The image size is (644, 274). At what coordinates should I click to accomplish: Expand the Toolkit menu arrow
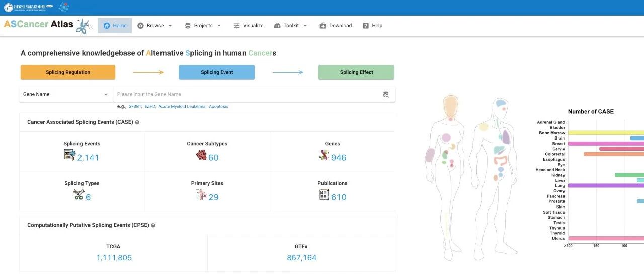coord(305,26)
